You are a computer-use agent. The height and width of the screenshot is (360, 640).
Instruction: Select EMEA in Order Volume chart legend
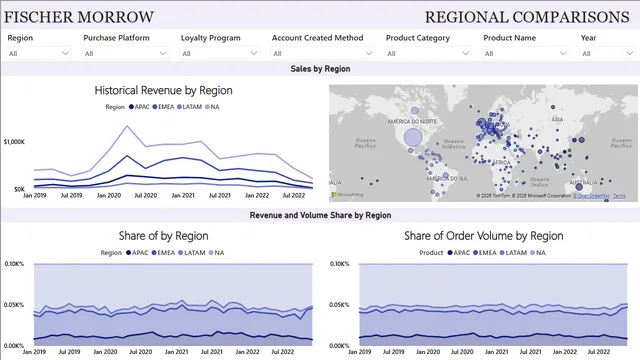pyautogui.click(x=485, y=253)
